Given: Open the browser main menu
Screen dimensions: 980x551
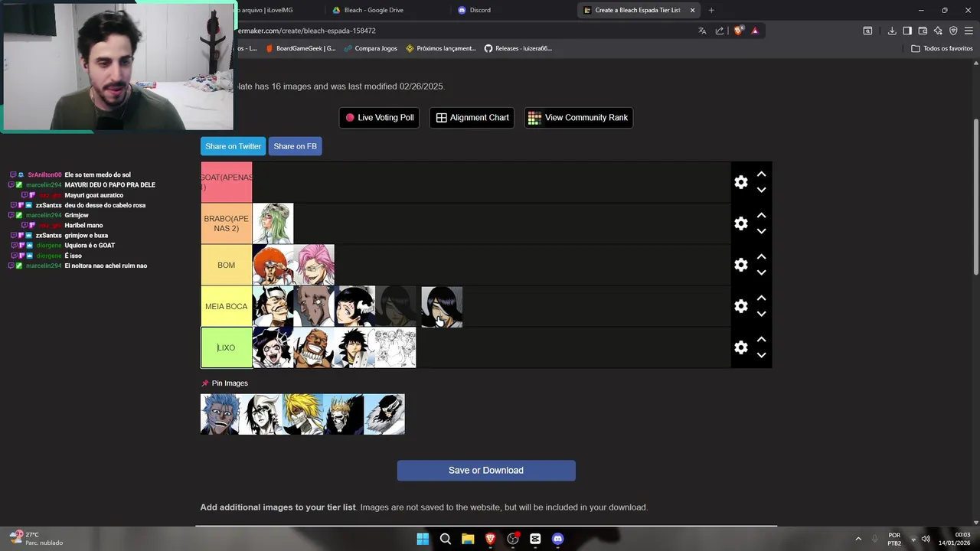Looking at the screenshot, I should tap(969, 31).
